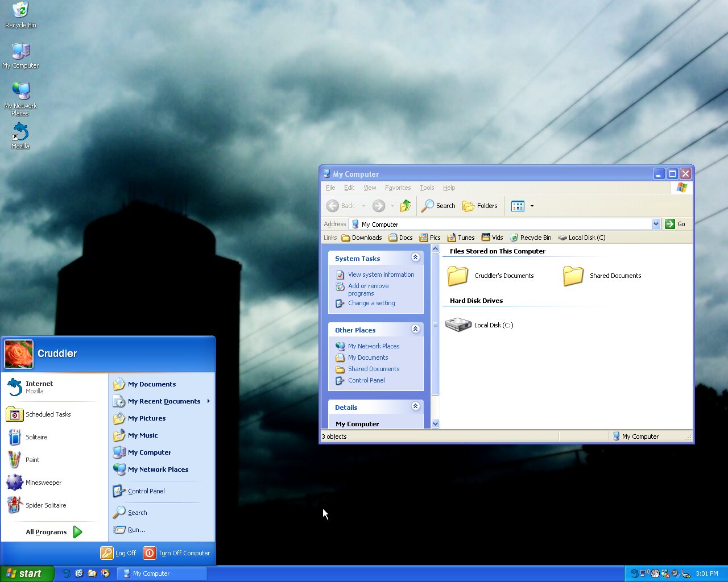Open the Favorites menu
This screenshot has width=728, height=582.
398,188
